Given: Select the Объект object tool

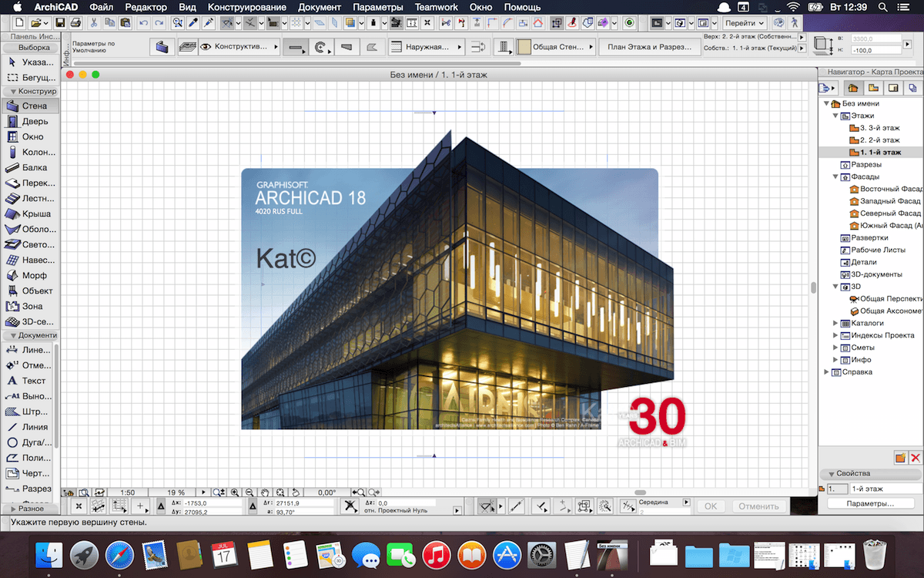Looking at the screenshot, I should pyautogui.click(x=29, y=291).
